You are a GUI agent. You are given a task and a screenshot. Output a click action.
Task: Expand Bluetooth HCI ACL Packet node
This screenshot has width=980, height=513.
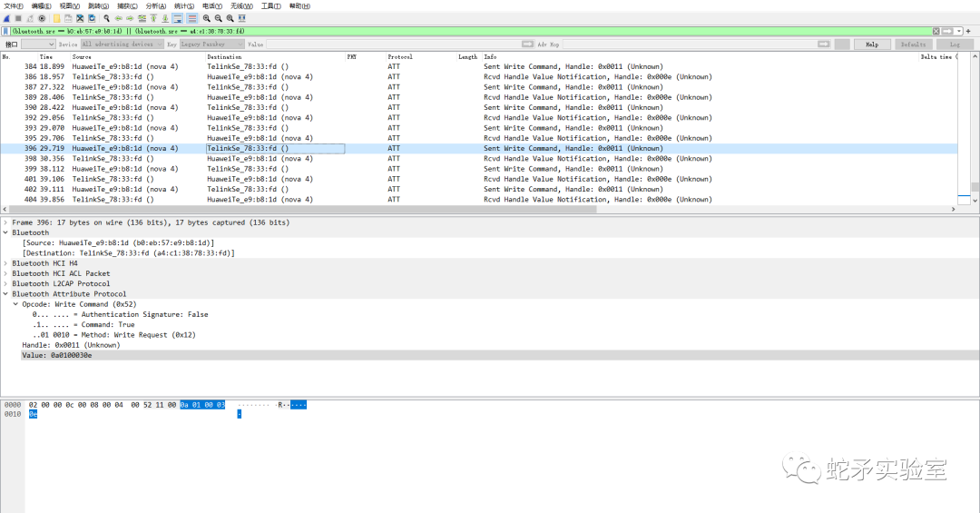(5, 273)
